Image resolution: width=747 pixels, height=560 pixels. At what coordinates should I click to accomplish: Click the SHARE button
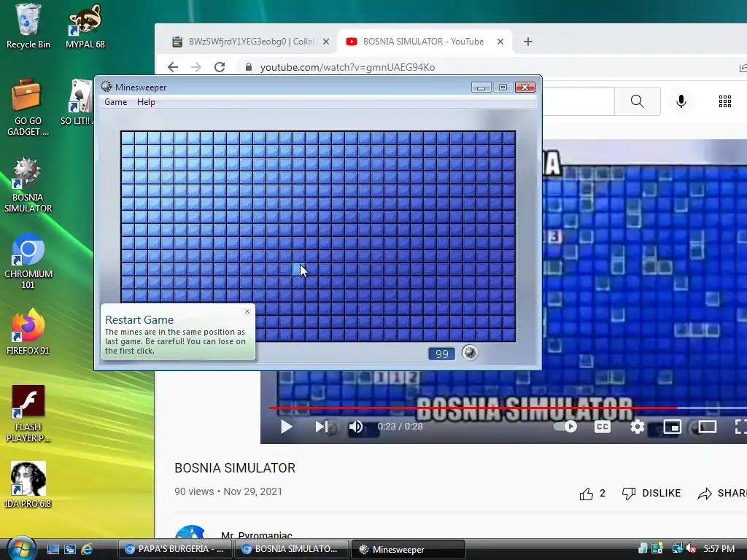click(x=721, y=494)
